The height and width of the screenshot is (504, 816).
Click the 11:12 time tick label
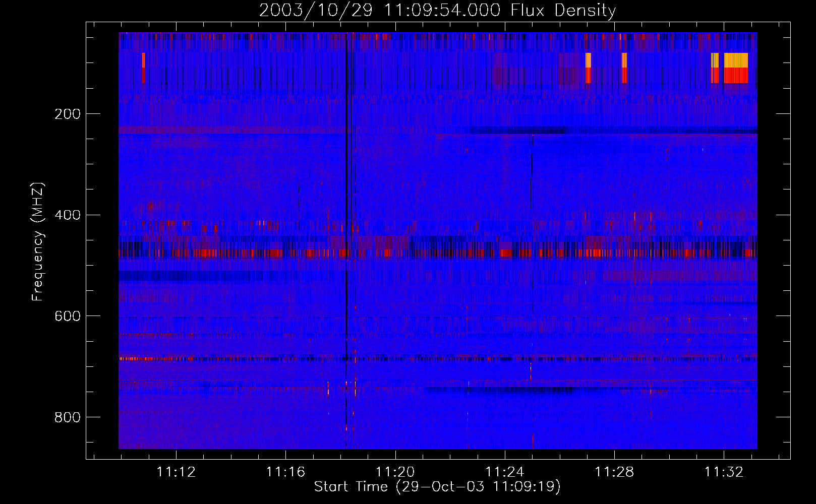176,472
